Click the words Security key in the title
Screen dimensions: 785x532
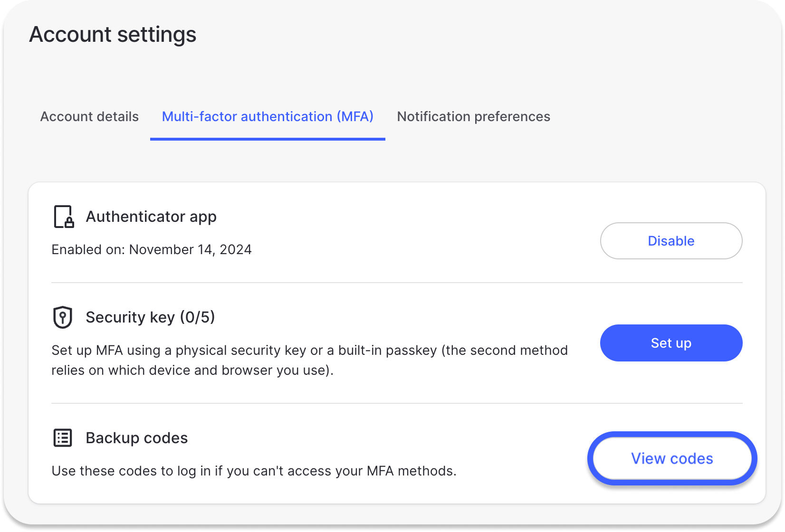click(130, 317)
